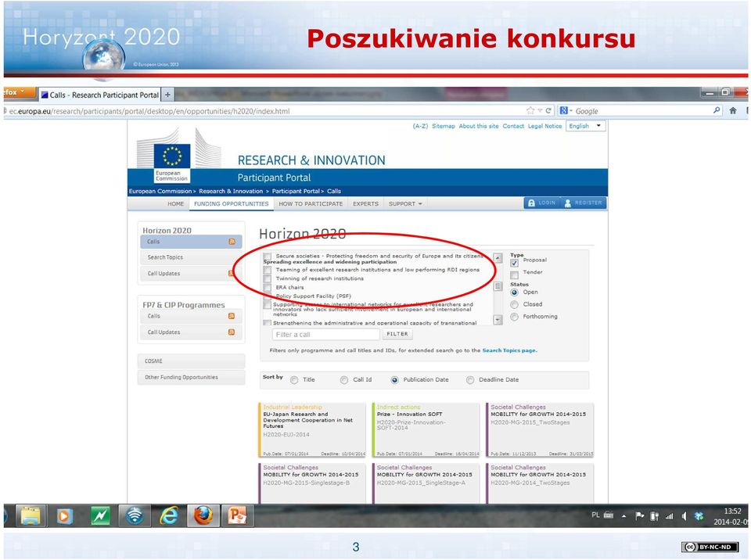Click the RSS icon beside Horizon 2020 Calls
Image resolution: width=751 pixels, height=560 pixels.
click(x=232, y=242)
